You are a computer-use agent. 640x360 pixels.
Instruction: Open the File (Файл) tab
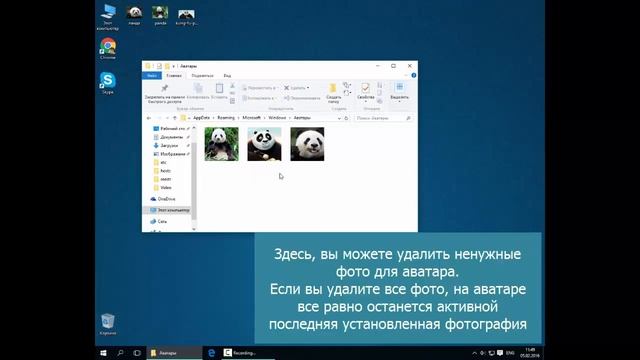tap(152, 76)
